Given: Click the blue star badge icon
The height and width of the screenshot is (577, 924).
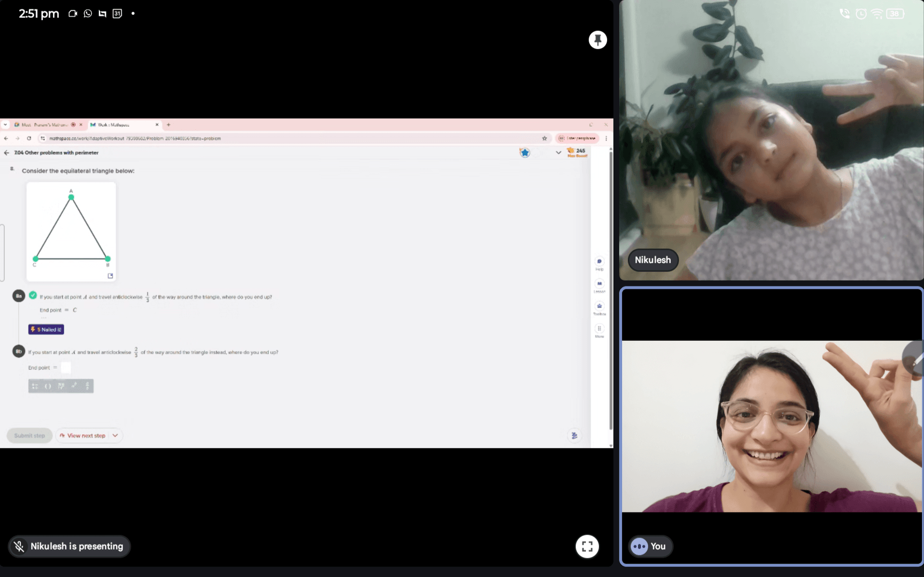Looking at the screenshot, I should (525, 153).
